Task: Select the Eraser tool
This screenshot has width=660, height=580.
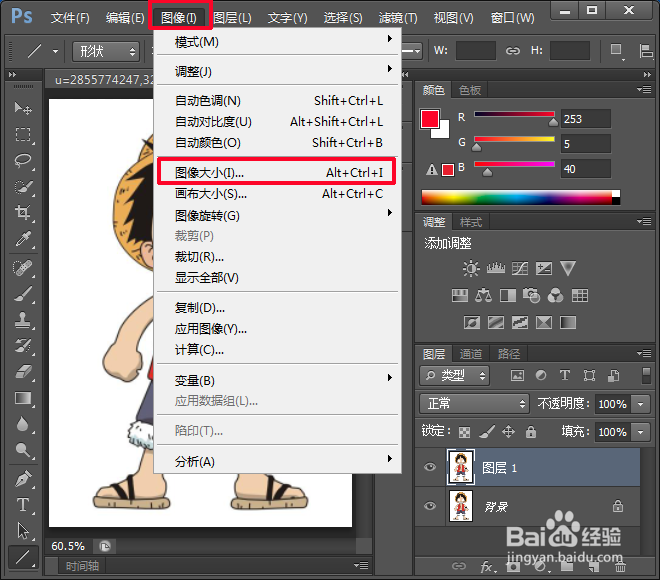Action: click(23, 372)
